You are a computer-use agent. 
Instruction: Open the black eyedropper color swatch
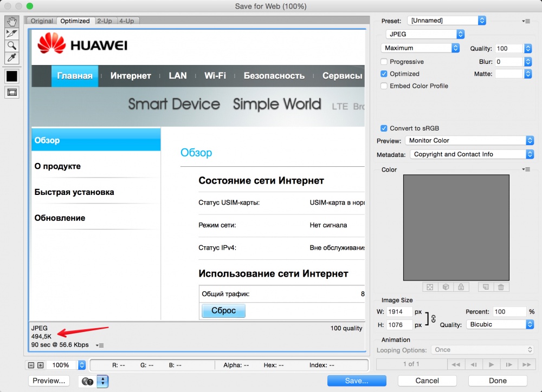[12, 76]
